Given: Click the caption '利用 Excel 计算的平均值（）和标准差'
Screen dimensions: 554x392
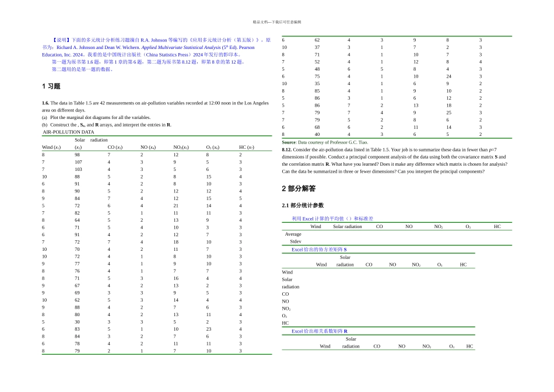Looking at the screenshot, I should [332, 219].
